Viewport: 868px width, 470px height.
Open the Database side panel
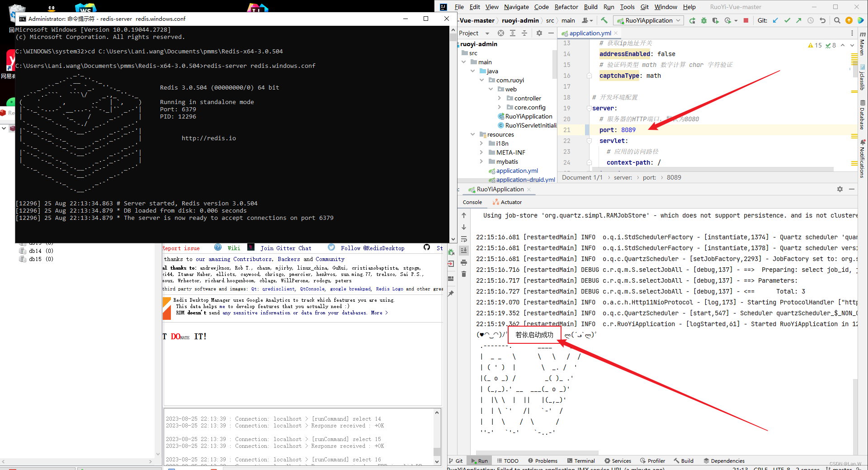coord(863,115)
